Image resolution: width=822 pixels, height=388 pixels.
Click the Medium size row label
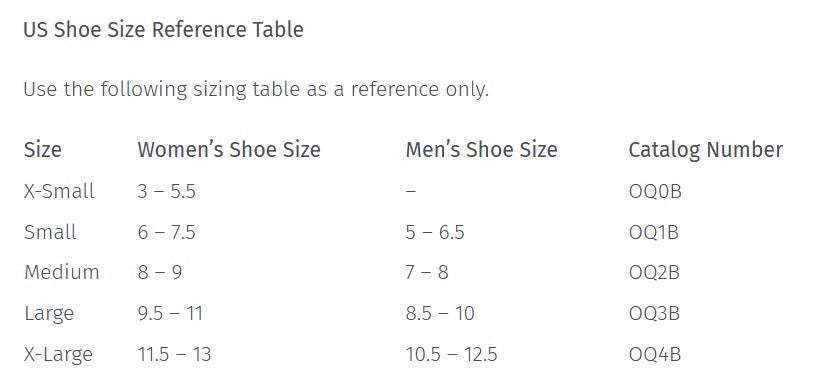(61, 273)
